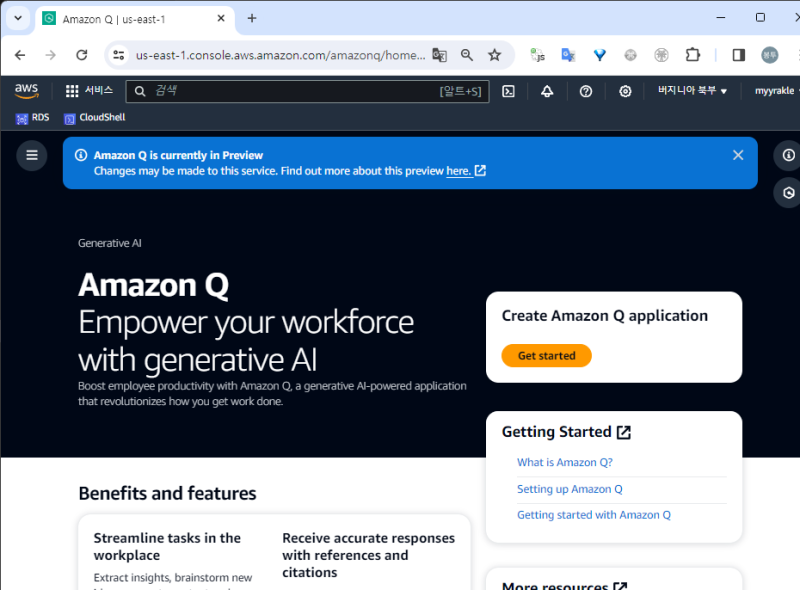
Task: Reload the current page
Action: pyautogui.click(x=82, y=55)
